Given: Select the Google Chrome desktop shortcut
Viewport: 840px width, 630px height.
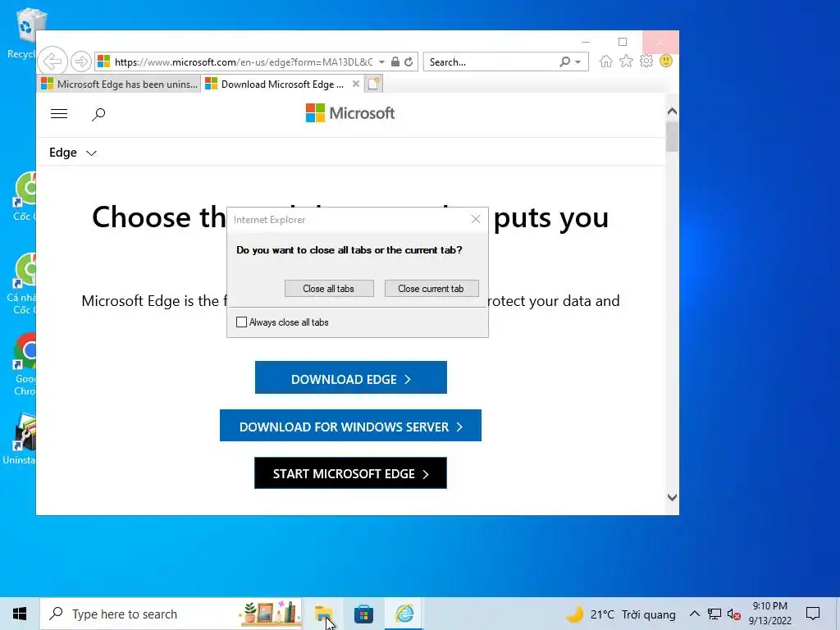Looking at the screenshot, I should pos(24,364).
